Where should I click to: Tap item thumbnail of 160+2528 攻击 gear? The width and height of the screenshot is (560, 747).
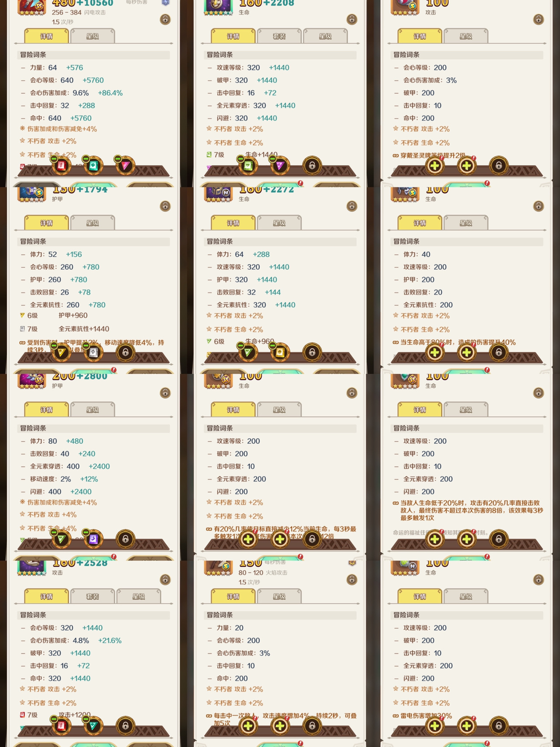31,568
